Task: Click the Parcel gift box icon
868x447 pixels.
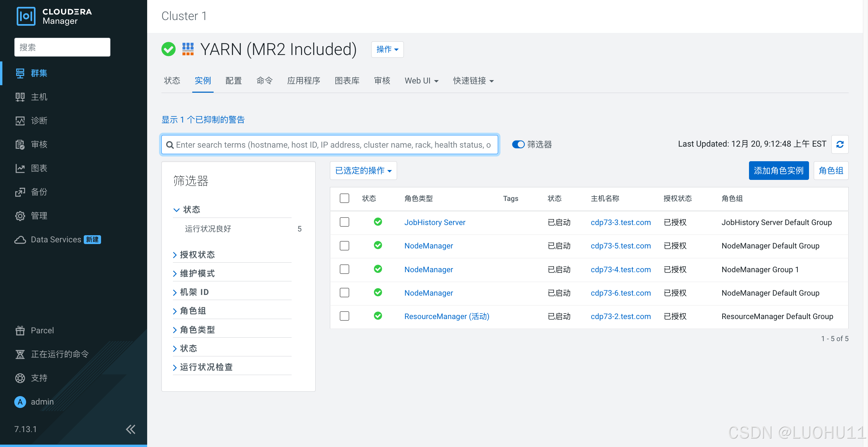Action: 20,331
